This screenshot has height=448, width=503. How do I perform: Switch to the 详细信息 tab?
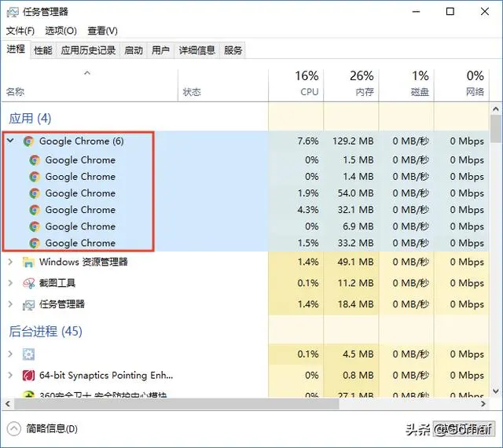(x=196, y=50)
